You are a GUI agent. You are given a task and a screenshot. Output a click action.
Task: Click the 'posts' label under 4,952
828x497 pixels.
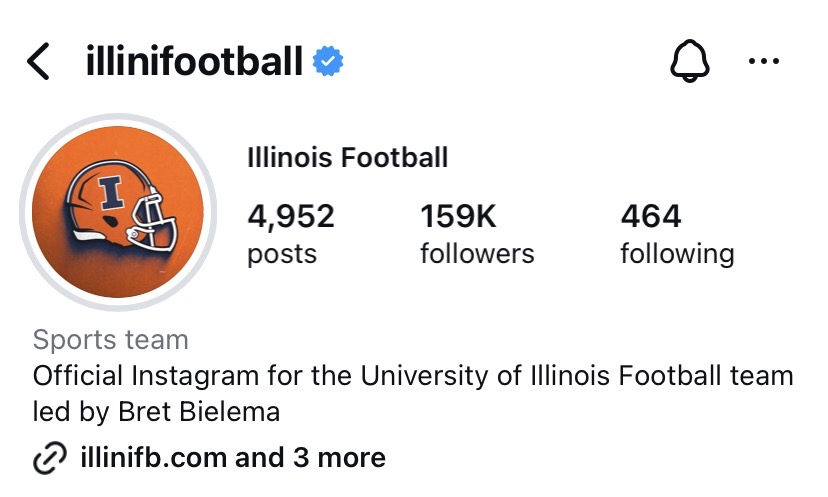(x=282, y=254)
